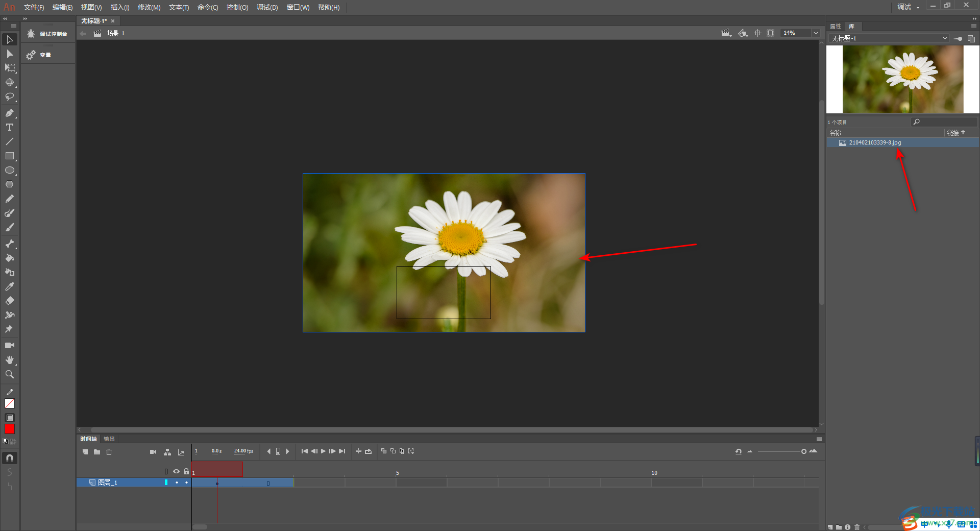980x531 pixels.
Task: Select library item 210402103339-8.jpg
Action: pos(902,143)
